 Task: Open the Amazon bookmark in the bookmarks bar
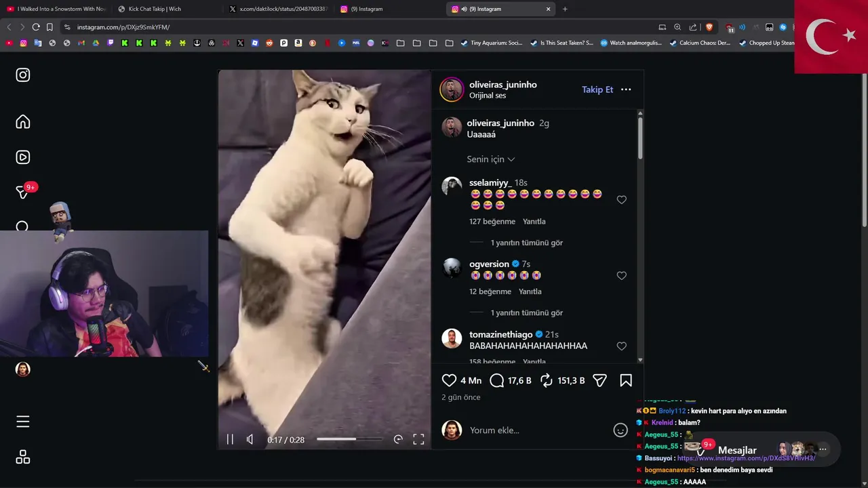(298, 43)
